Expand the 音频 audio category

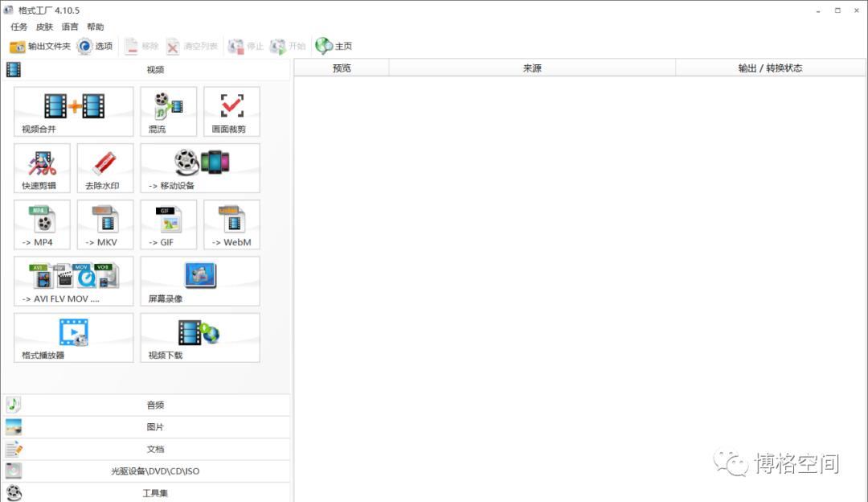tap(146, 405)
